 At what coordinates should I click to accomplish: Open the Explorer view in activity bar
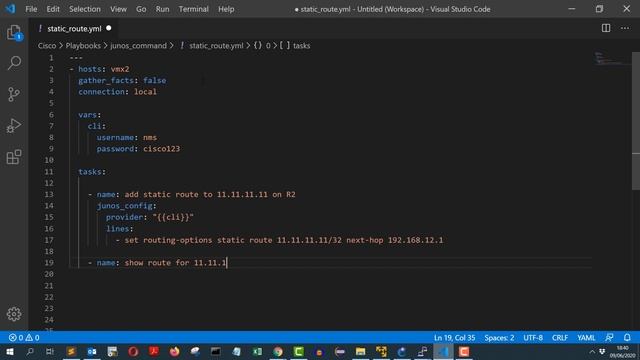click(14, 33)
